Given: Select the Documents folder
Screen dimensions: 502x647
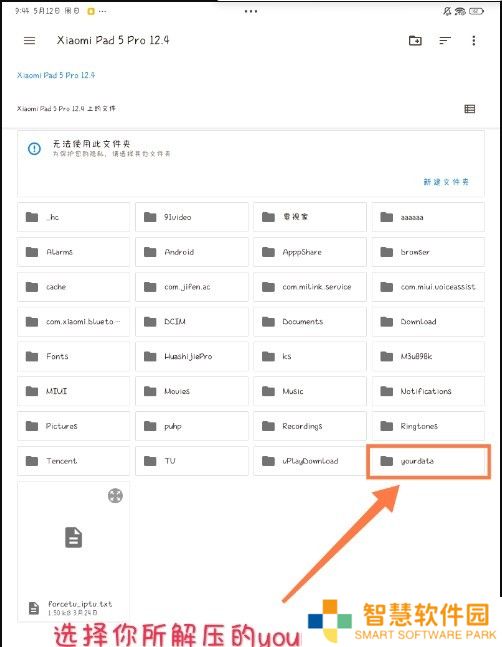Looking at the screenshot, I should pyautogui.click(x=310, y=321).
